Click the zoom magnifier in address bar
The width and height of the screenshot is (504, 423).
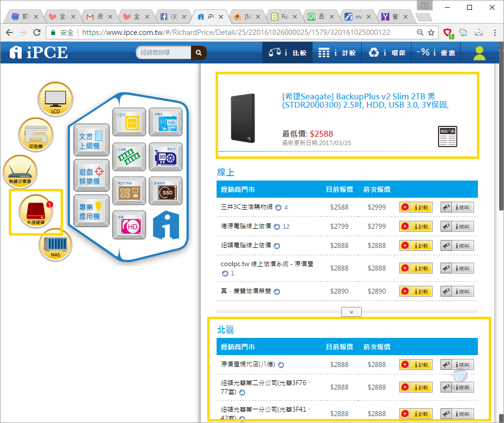click(420, 32)
